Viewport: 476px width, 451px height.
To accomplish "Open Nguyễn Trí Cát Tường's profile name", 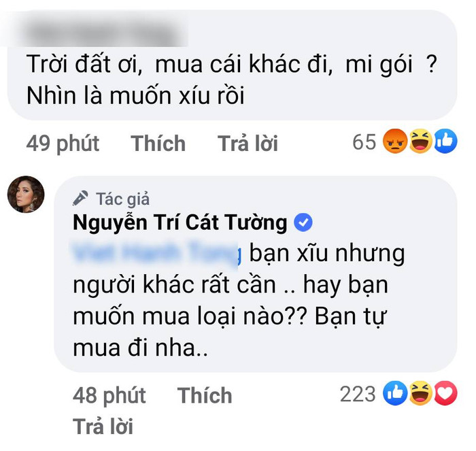I will coord(180,222).
